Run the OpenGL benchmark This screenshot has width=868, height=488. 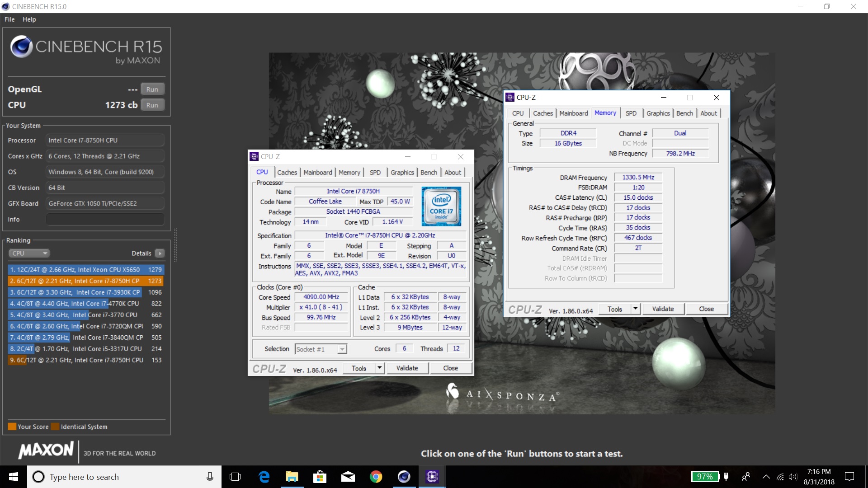coord(152,89)
